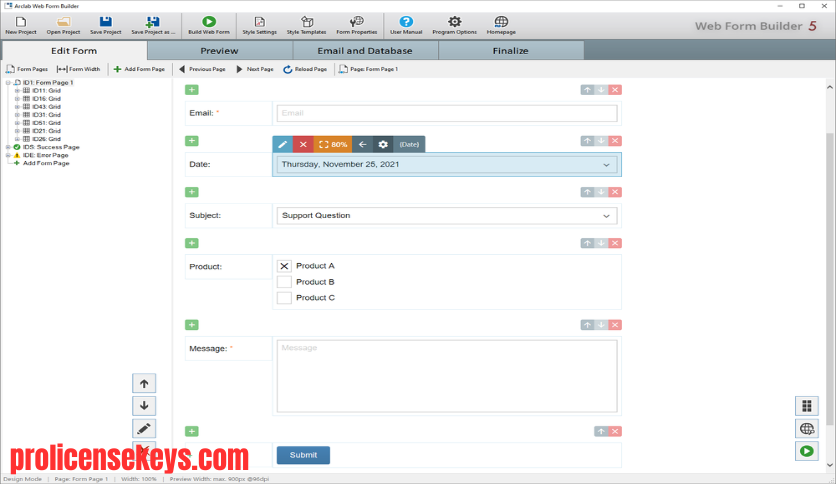Click Add Form Page button

(139, 69)
